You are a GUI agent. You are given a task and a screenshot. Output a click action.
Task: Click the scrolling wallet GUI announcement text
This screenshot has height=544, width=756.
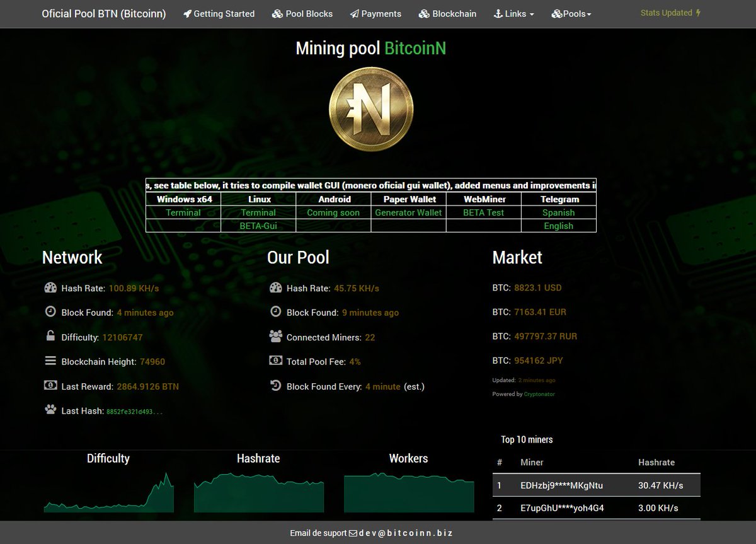point(371,185)
